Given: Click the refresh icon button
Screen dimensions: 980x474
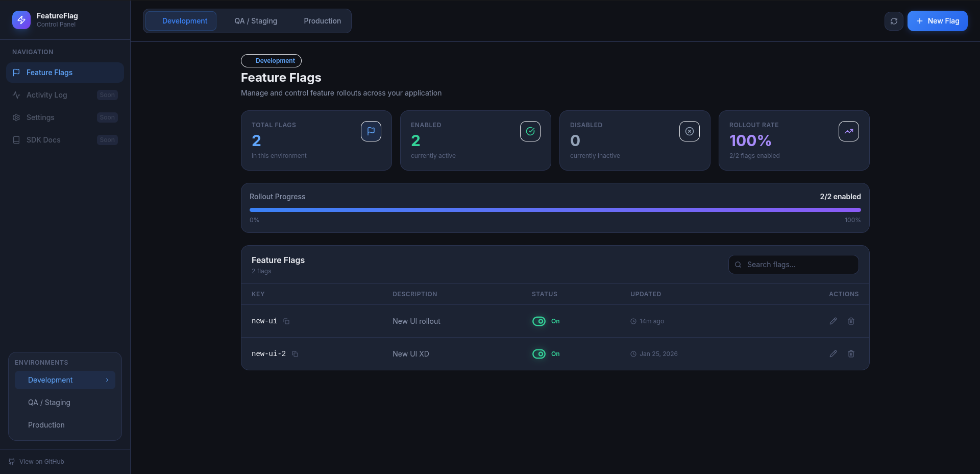Looking at the screenshot, I should pyautogui.click(x=894, y=21).
